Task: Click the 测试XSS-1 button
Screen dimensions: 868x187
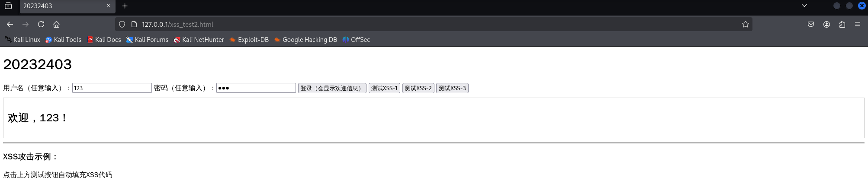Action: 384,88
